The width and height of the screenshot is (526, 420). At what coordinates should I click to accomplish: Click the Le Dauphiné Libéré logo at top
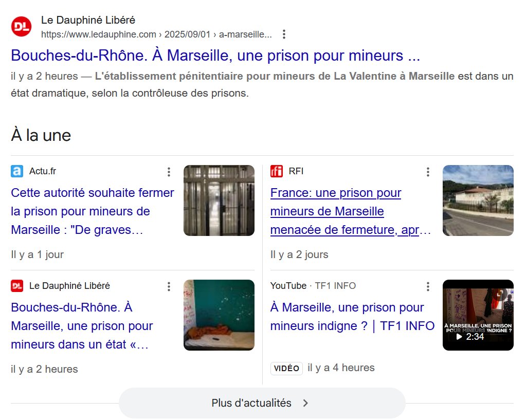point(21,27)
